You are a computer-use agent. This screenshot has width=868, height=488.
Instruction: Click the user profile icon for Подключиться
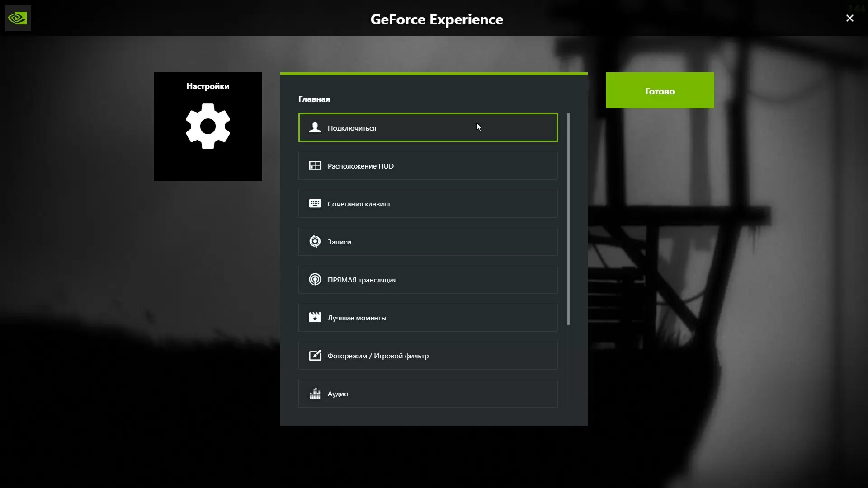(x=315, y=128)
